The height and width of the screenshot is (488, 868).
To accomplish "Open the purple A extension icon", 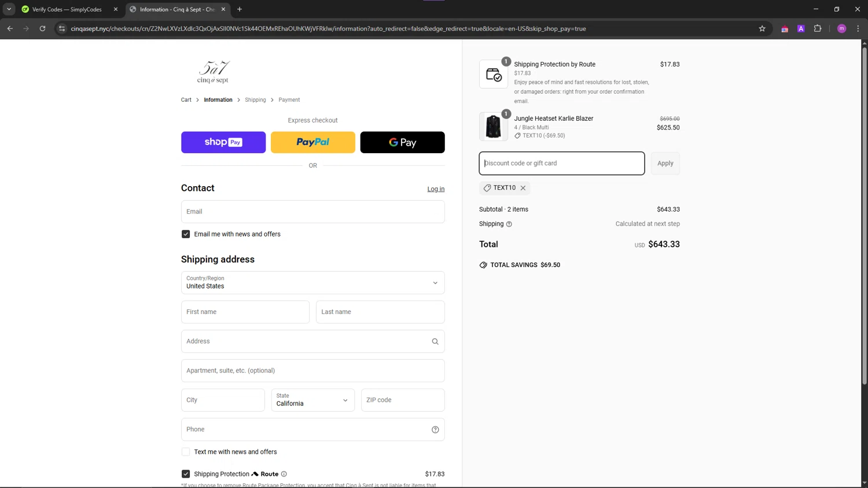I will (x=801, y=28).
